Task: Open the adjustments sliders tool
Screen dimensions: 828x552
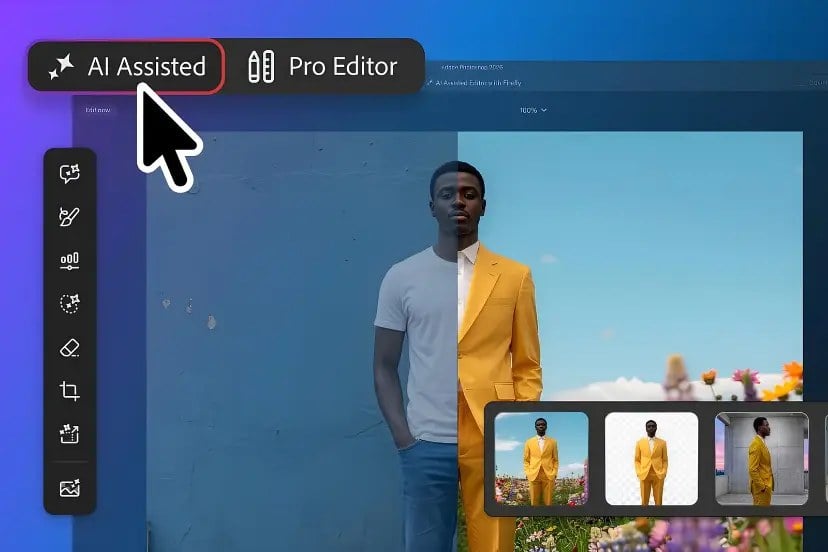Action: tap(69, 260)
